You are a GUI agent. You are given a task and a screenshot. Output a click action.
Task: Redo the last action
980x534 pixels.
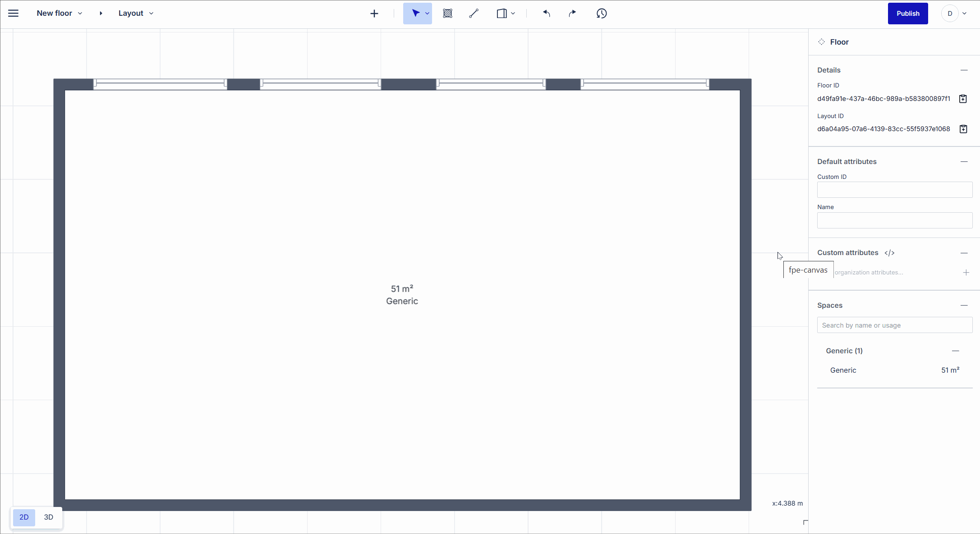(x=572, y=14)
